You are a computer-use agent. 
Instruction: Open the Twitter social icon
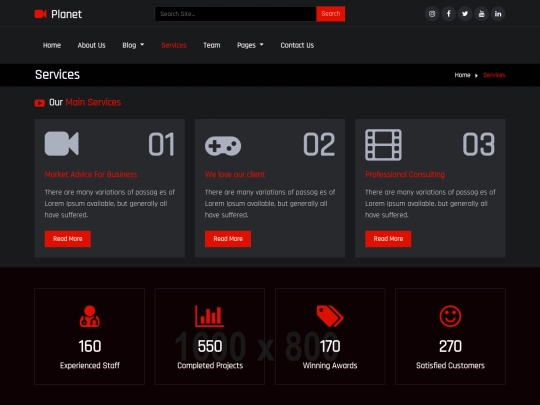(x=465, y=14)
